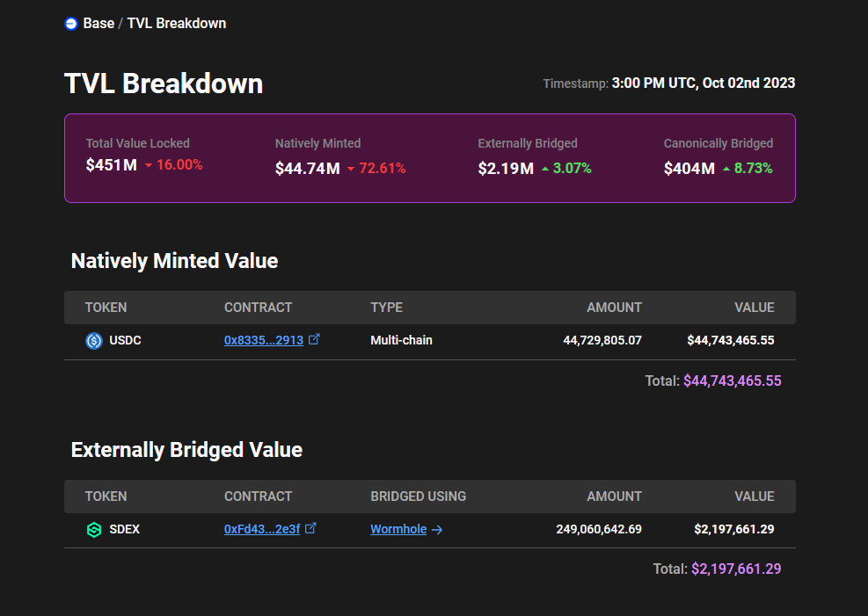Viewport: 868px width, 616px height.
Task: Click the SDEX value $2,197,661.29 in table row
Action: [x=734, y=529]
